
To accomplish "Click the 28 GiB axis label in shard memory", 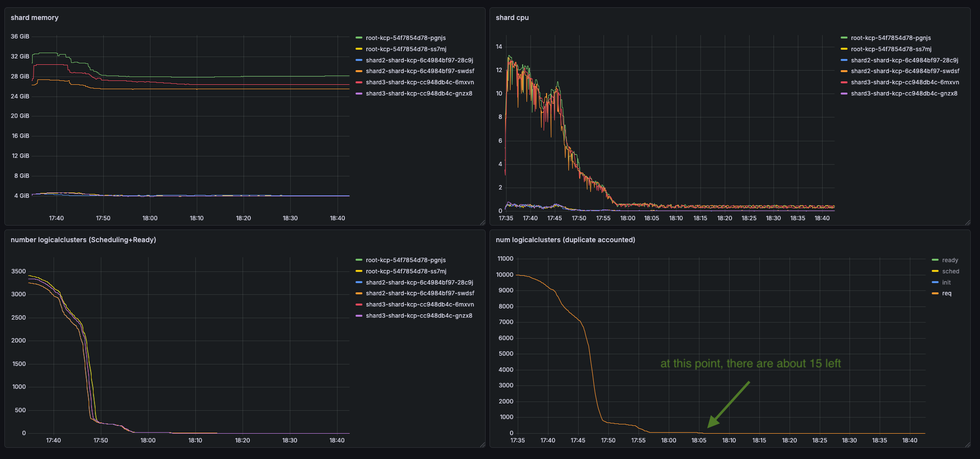I will point(20,76).
